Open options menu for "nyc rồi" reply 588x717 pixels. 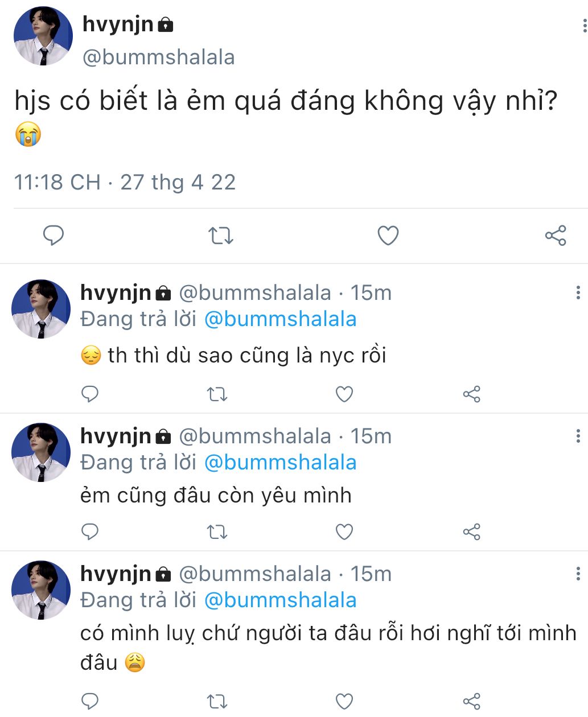click(578, 292)
